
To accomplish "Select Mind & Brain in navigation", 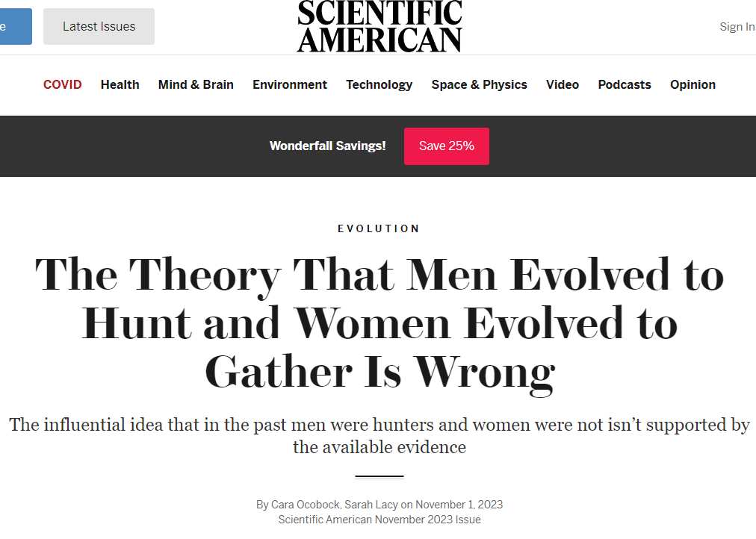I will pyautogui.click(x=196, y=85).
